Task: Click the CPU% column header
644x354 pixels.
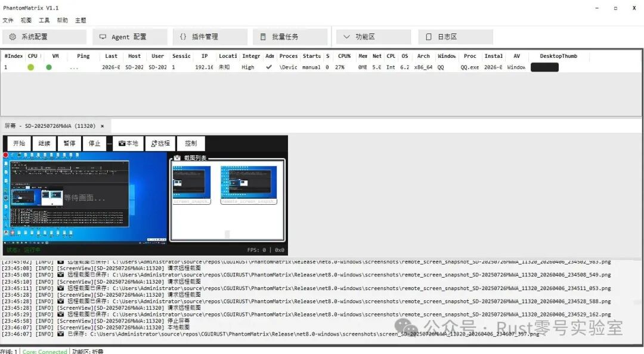Action: (x=344, y=56)
